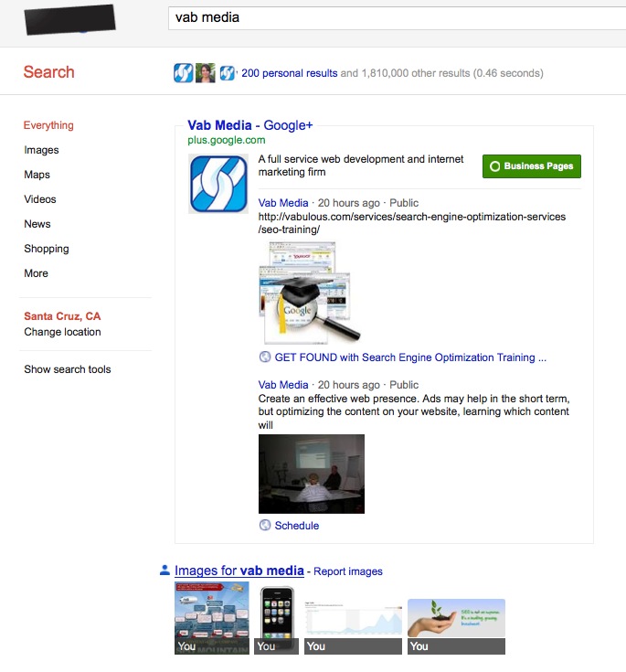Click the first Vab Media avatar icon in results bar
The image size is (626, 672).
[x=184, y=73]
